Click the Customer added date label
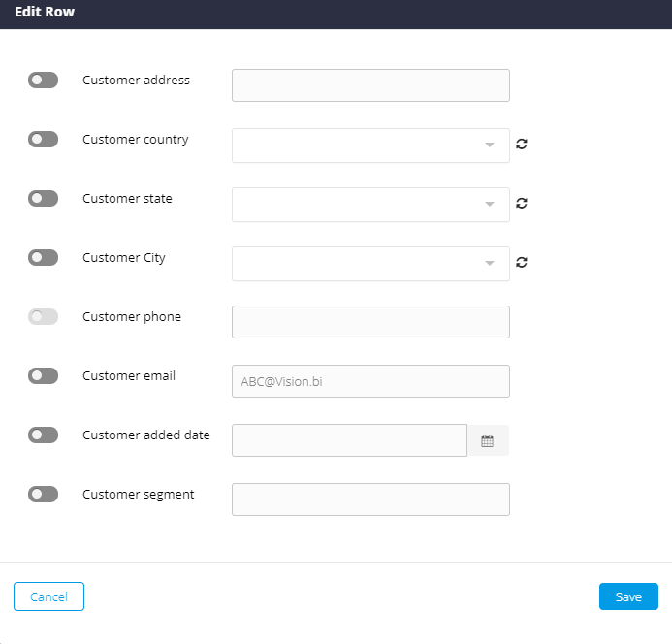The height and width of the screenshot is (644, 672). (146, 435)
